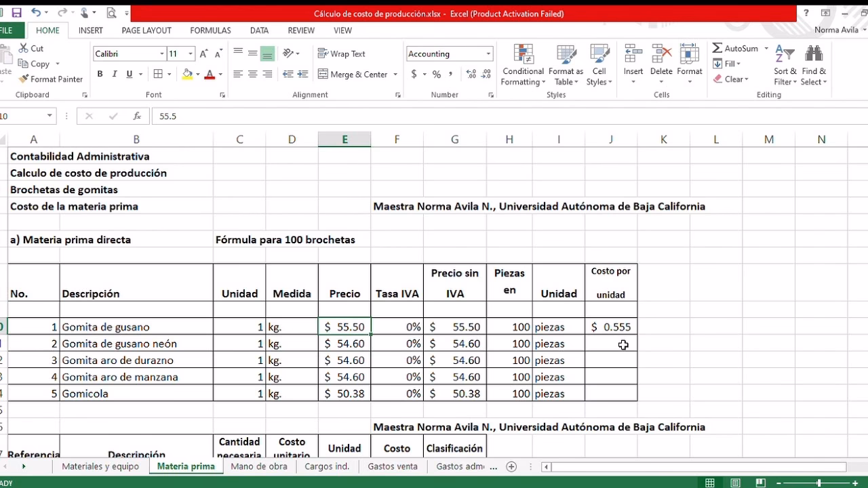Click the Percent Style icon
The image size is (868, 488).
click(x=437, y=75)
